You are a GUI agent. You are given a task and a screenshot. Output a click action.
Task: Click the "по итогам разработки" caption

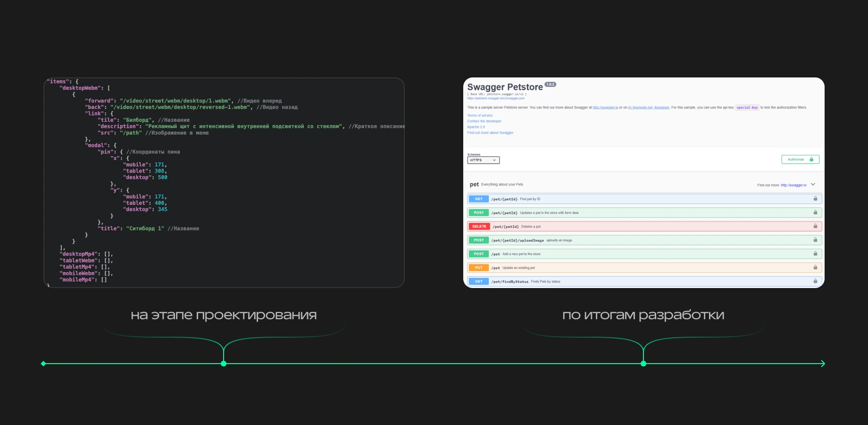click(x=643, y=315)
